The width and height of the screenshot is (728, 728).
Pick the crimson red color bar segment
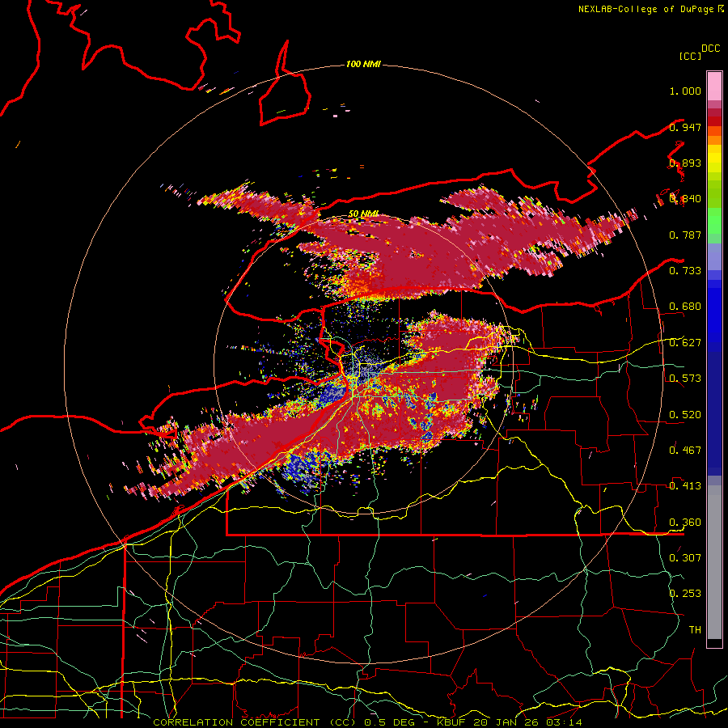[714, 112]
